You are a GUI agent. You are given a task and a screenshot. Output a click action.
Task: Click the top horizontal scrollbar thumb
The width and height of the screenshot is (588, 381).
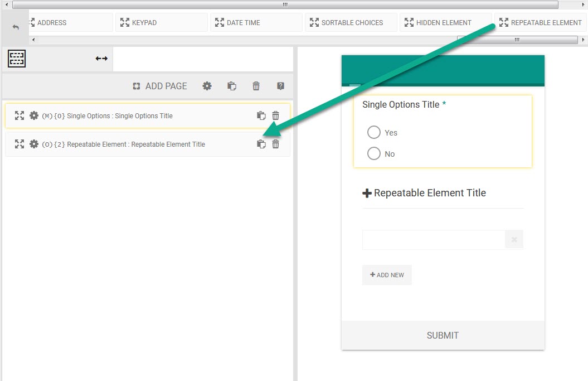pyautogui.click(x=285, y=4)
